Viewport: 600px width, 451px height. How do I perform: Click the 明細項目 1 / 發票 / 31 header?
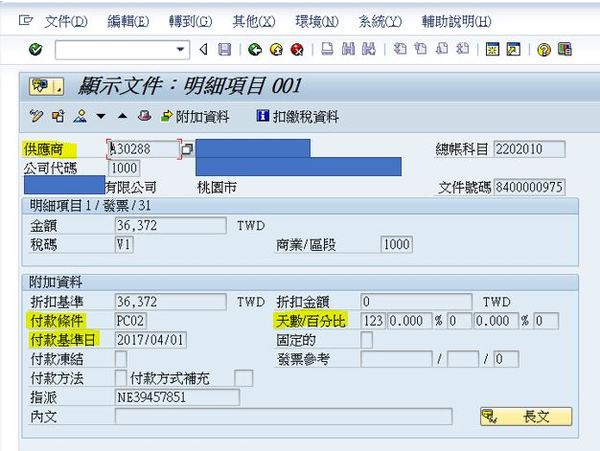(90, 206)
